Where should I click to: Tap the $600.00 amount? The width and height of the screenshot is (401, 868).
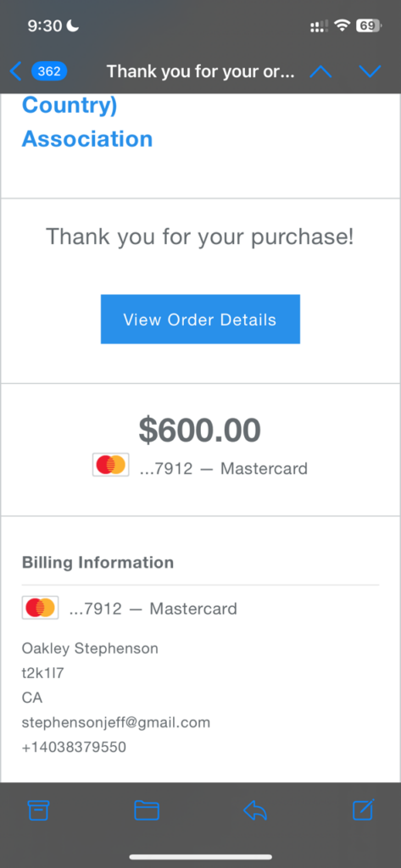199,430
